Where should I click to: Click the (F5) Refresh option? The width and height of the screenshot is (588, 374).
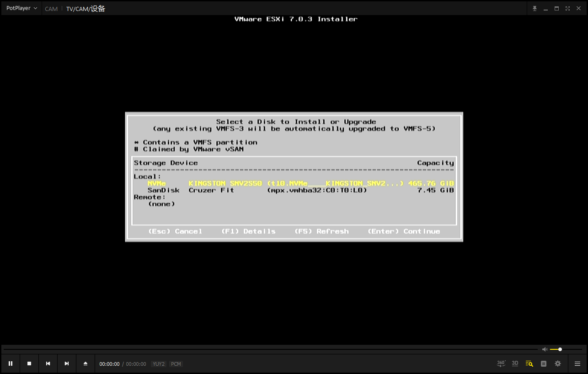321,232
